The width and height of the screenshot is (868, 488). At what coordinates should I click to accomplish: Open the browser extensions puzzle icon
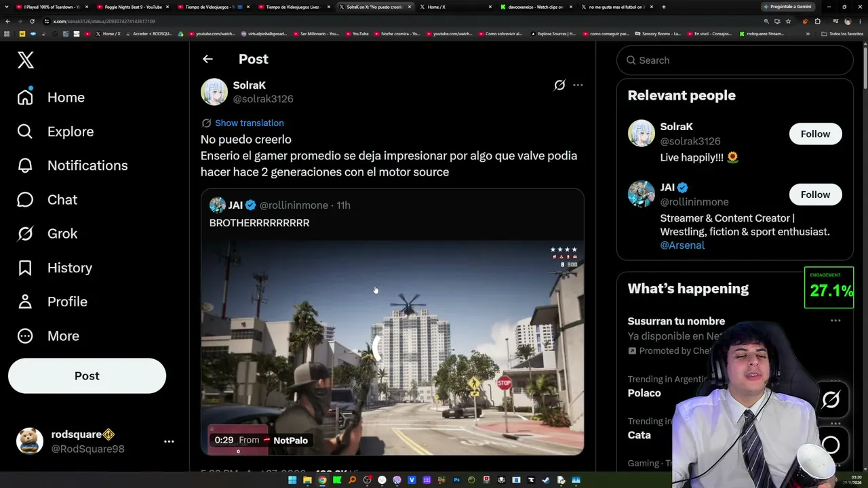point(817,21)
